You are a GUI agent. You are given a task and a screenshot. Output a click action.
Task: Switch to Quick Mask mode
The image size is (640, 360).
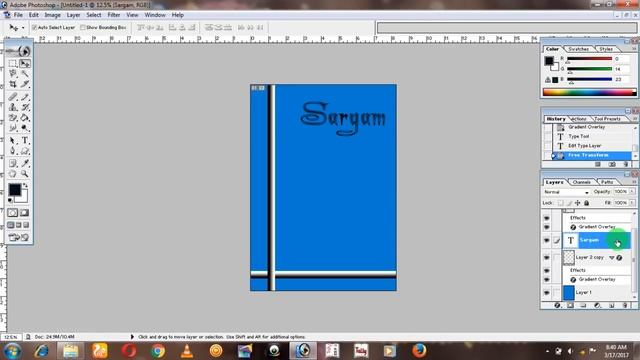point(24,213)
